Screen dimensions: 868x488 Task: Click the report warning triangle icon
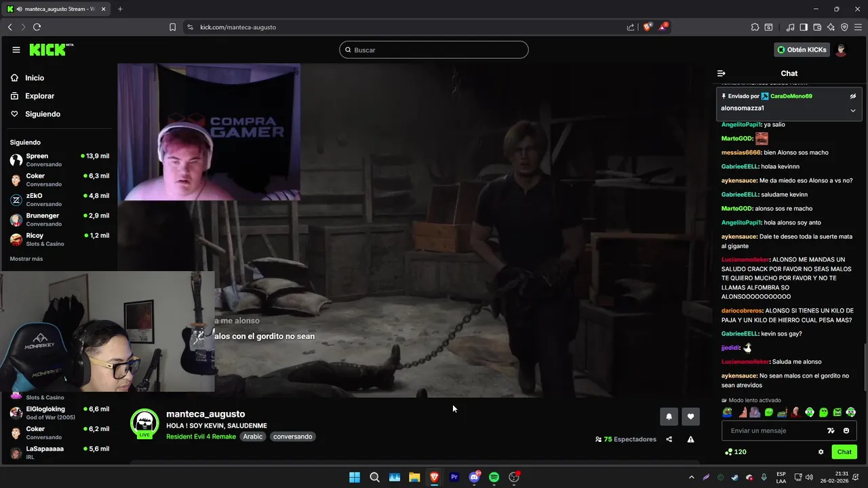point(690,439)
